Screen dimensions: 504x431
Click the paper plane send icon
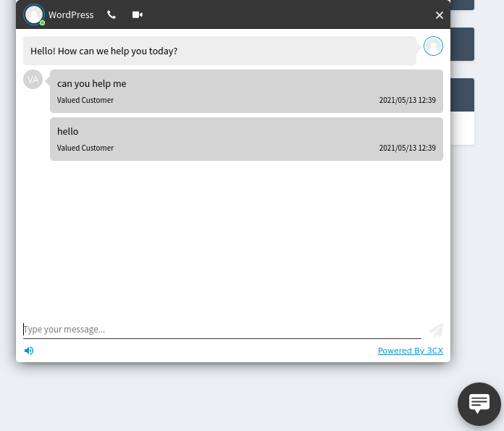(436, 330)
